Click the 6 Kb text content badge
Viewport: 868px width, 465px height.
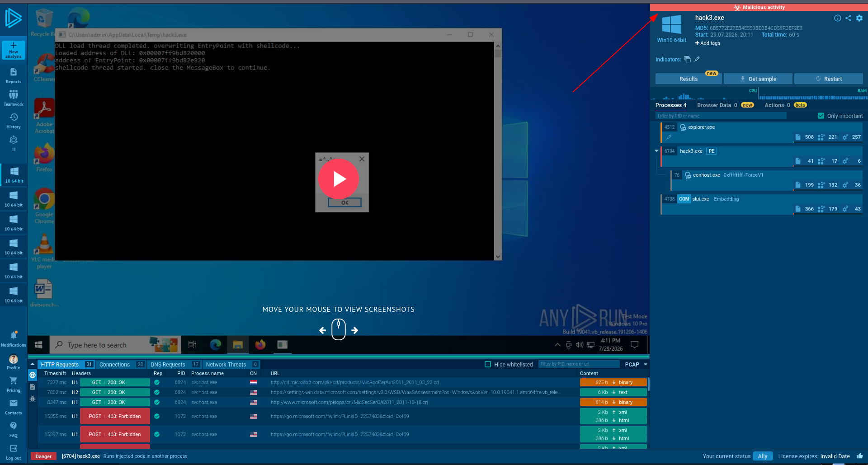(x=613, y=392)
